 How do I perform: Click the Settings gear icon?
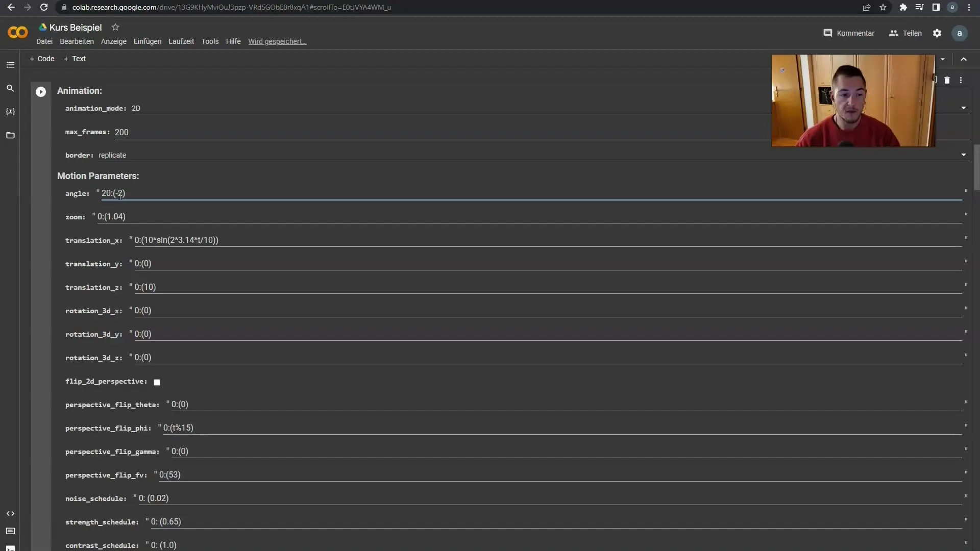[x=937, y=32]
